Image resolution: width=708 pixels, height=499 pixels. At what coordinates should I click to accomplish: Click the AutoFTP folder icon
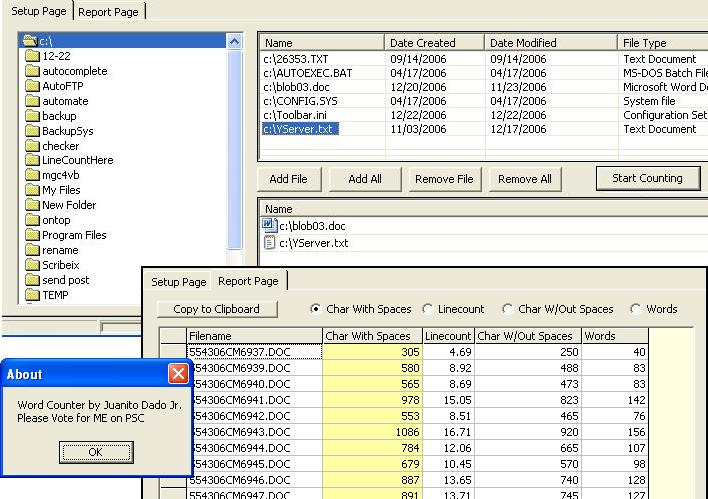(x=32, y=86)
